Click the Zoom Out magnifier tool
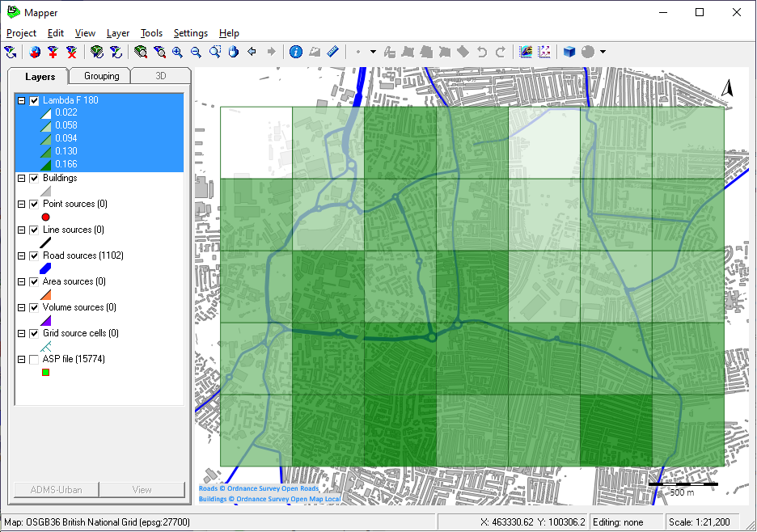 (x=196, y=52)
